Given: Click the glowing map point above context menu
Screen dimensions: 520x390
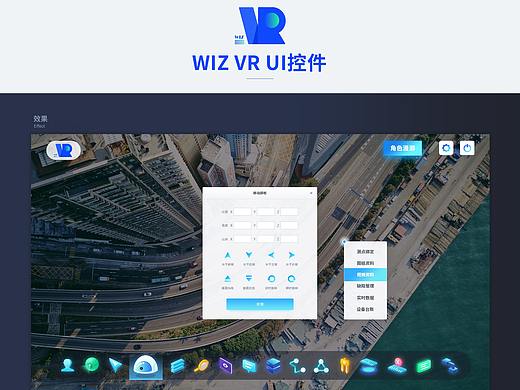Looking at the screenshot, I should click(344, 242).
